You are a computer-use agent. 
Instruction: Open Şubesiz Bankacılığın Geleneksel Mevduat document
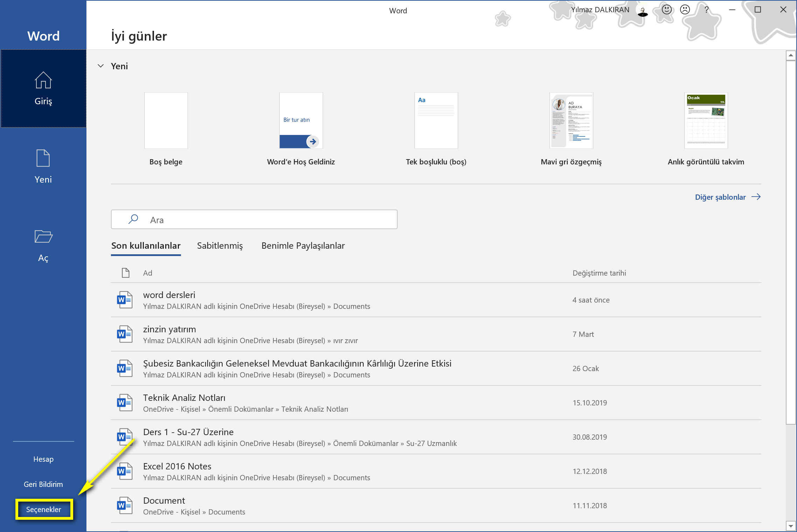point(436,368)
